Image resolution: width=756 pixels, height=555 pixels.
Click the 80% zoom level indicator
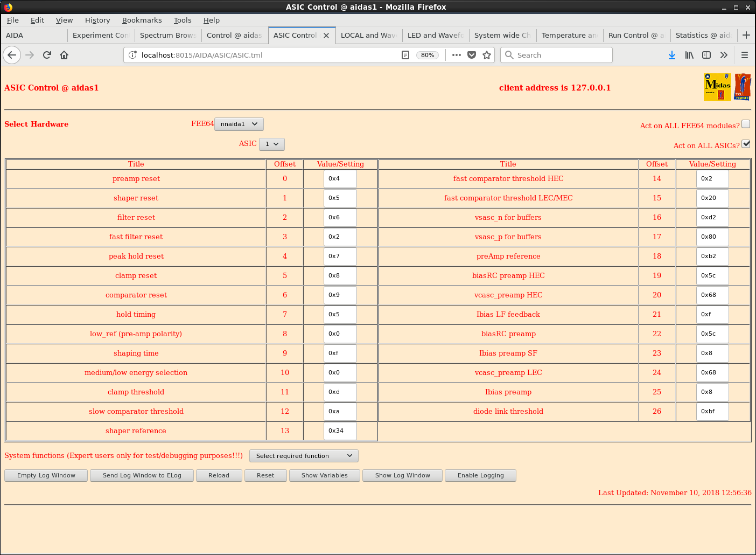(428, 55)
